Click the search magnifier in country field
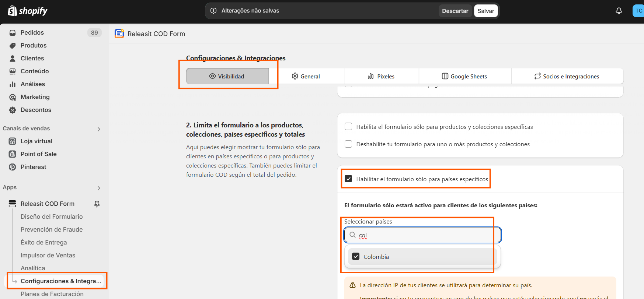This screenshot has height=299, width=644. 353,235
